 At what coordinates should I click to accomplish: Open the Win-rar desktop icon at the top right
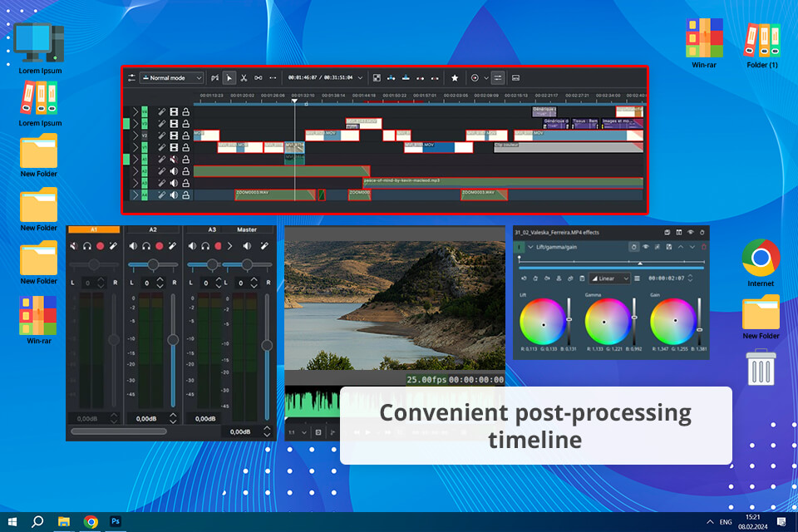(x=704, y=43)
